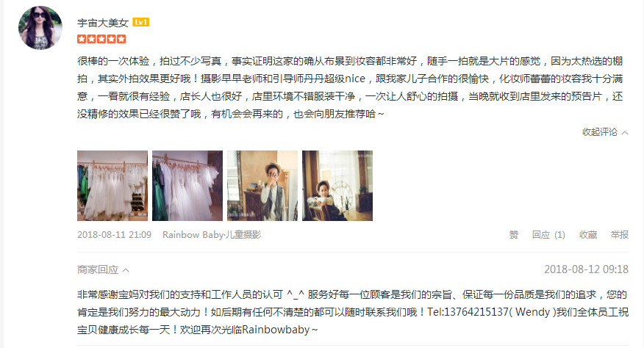This screenshot has height=348, width=644.
Task: Click chevron icon beside 收起评论
Action: pyautogui.click(x=625, y=133)
